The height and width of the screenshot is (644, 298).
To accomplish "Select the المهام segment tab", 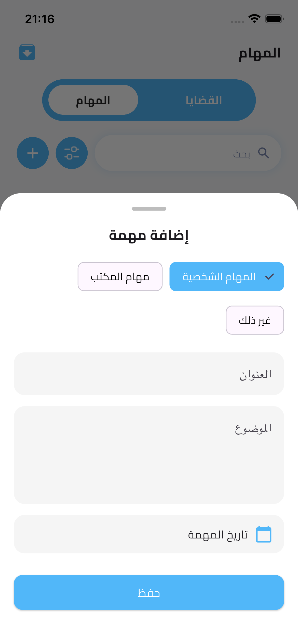I will 93,100.
